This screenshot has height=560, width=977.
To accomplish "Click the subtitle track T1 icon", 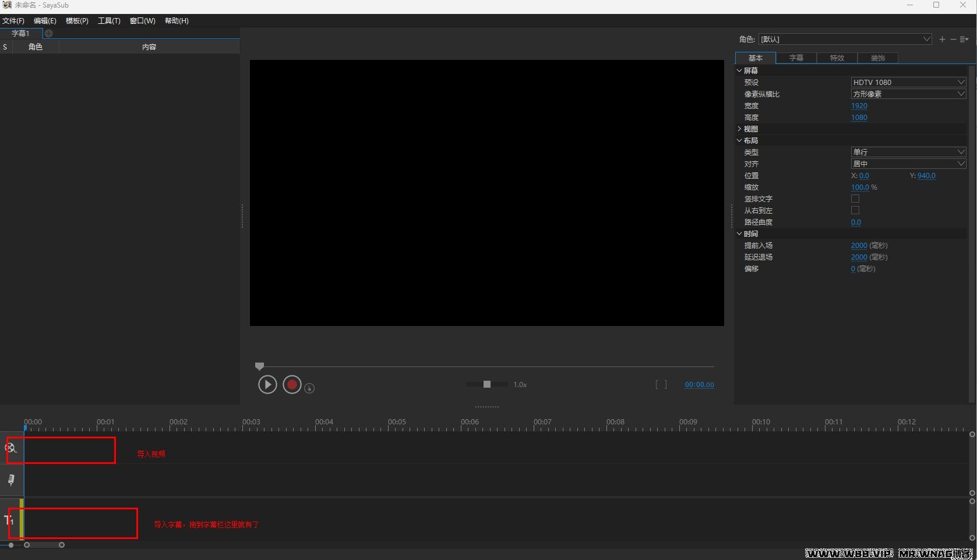I will click(9, 520).
